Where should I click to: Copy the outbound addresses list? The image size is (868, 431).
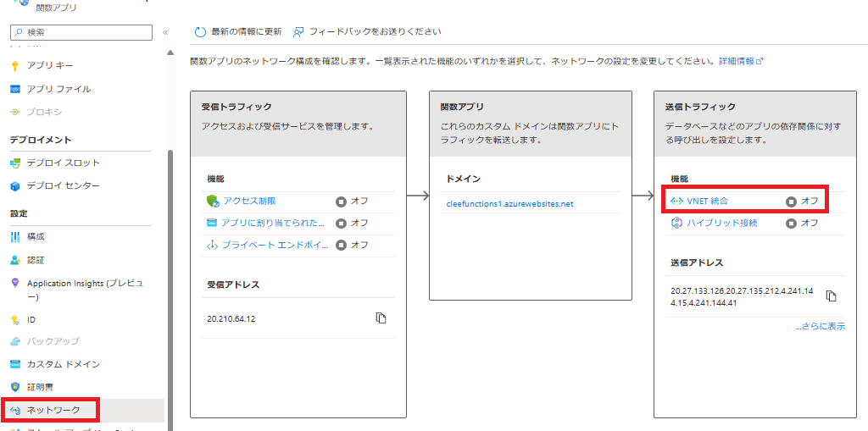[831, 296]
